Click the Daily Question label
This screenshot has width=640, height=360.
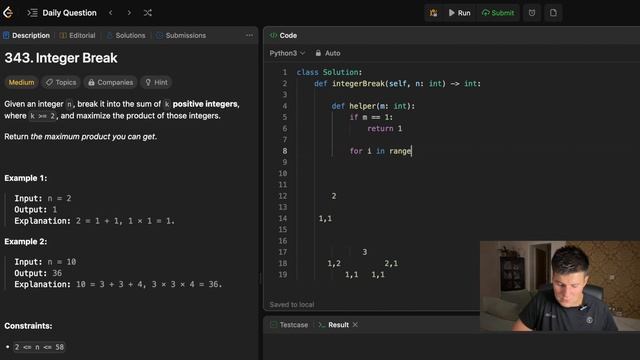tap(69, 13)
